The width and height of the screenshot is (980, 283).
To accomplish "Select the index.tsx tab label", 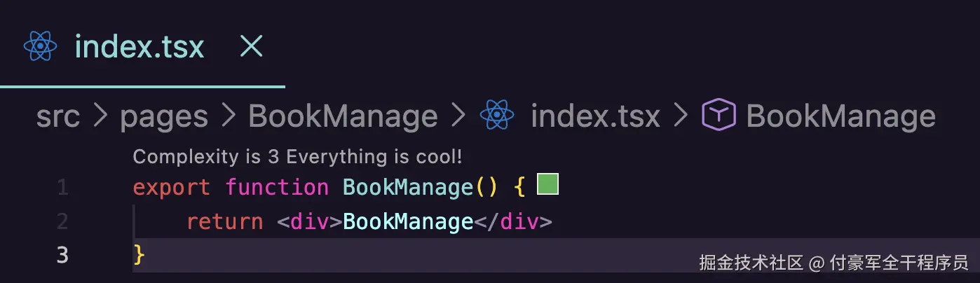I will click(x=139, y=46).
